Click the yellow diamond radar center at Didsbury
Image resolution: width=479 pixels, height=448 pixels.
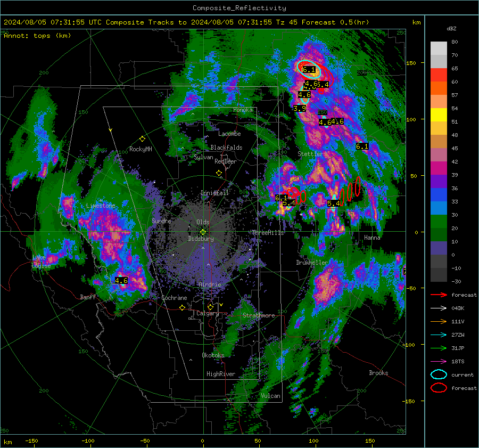click(203, 232)
